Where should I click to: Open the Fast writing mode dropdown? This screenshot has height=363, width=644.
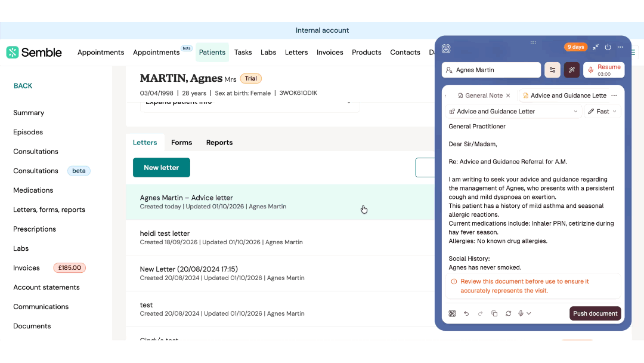pyautogui.click(x=602, y=112)
